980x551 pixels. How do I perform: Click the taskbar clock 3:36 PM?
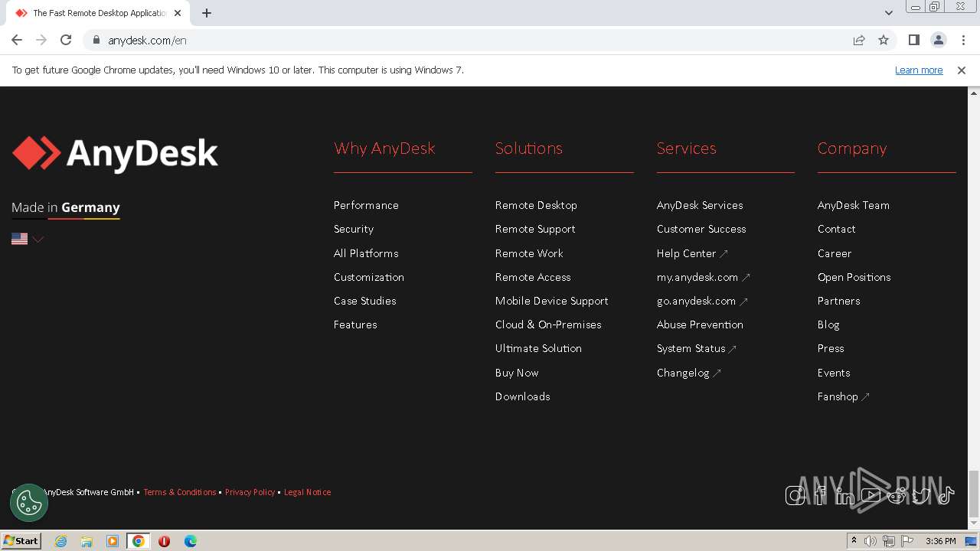pyautogui.click(x=940, y=541)
